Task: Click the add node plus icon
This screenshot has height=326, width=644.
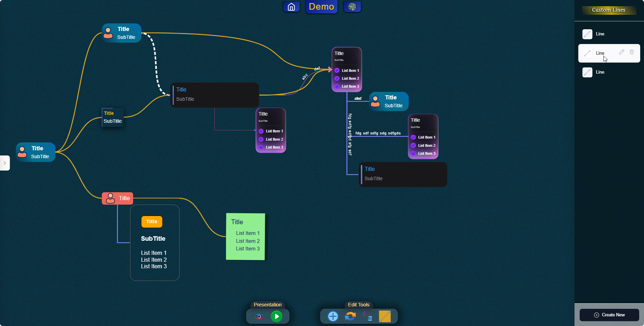Action: click(333, 316)
